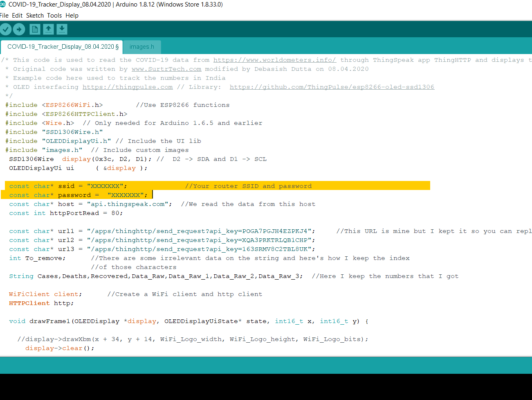
Task: Click the url1 api_key=POGA7PGJH4EZPKJ4 string
Action: [x=199, y=231]
